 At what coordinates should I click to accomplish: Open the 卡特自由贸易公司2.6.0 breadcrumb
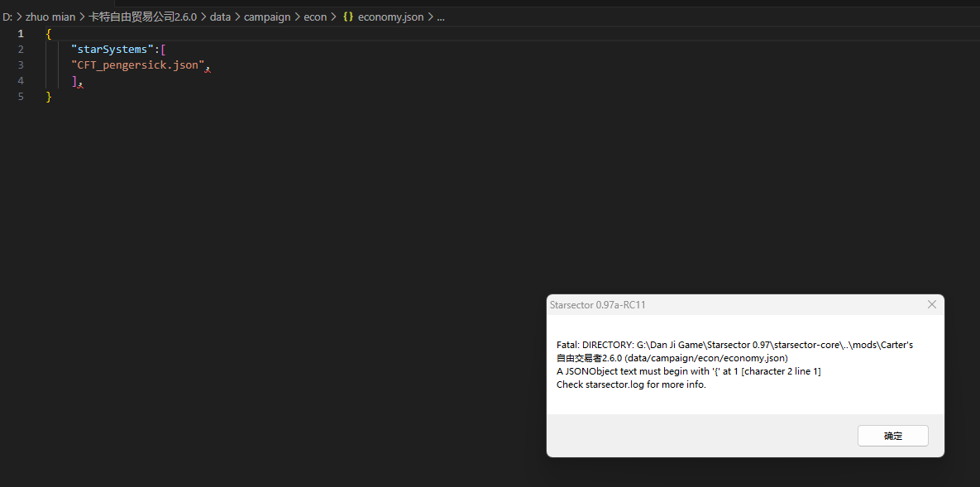coord(142,17)
